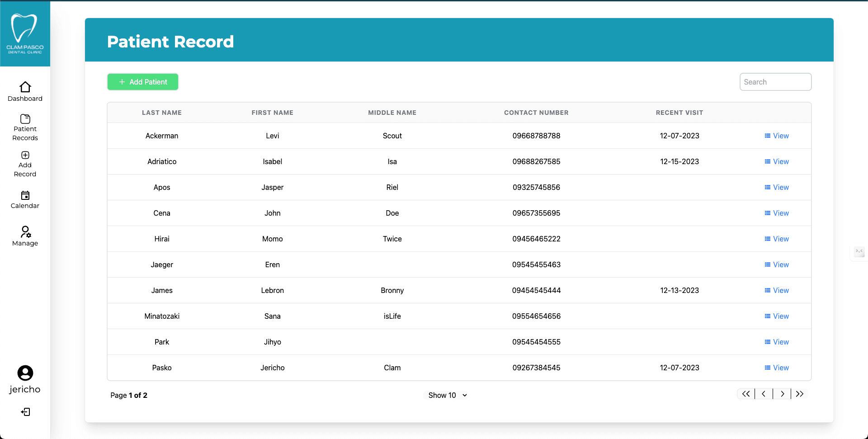This screenshot has height=439, width=868.
Task: Click the Add Patient button
Action: (142, 82)
